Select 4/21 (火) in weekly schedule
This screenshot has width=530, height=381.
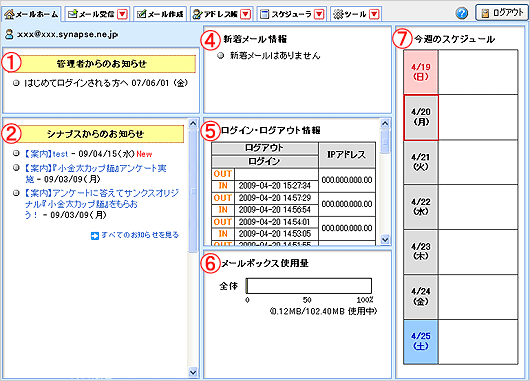421,162
